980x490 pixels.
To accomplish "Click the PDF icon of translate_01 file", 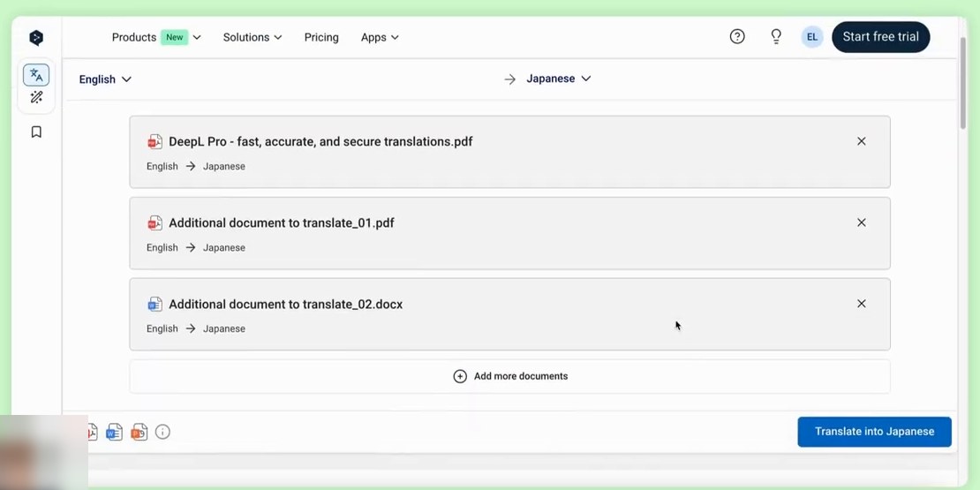I will click(x=155, y=223).
